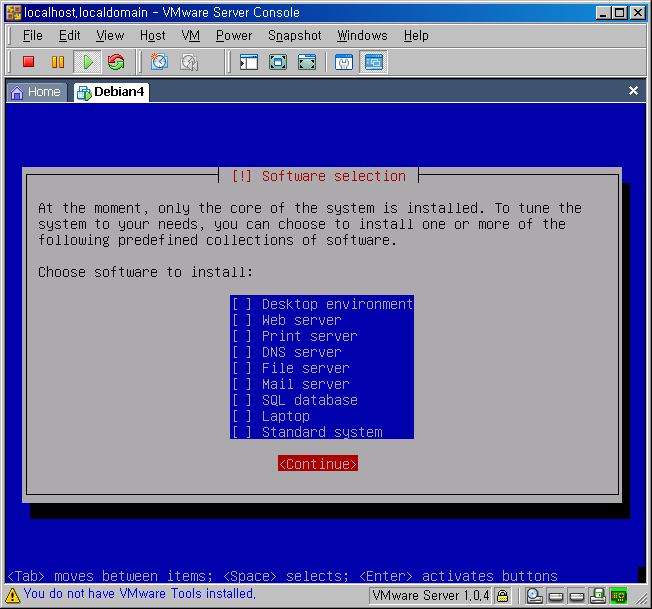This screenshot has height=609, width=652.
Task: Enter Full Screen mode from toolbar
Action: 278,62
